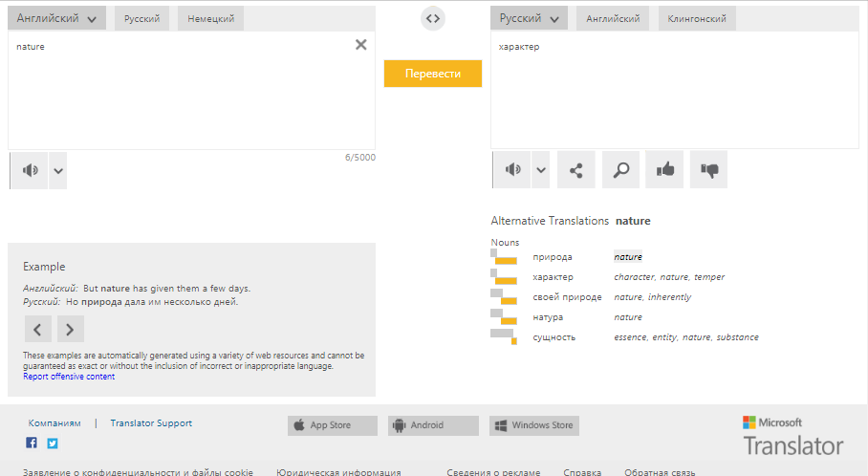Click into the source text field
The height and width of the screenshot is (476, 868).
191,90
